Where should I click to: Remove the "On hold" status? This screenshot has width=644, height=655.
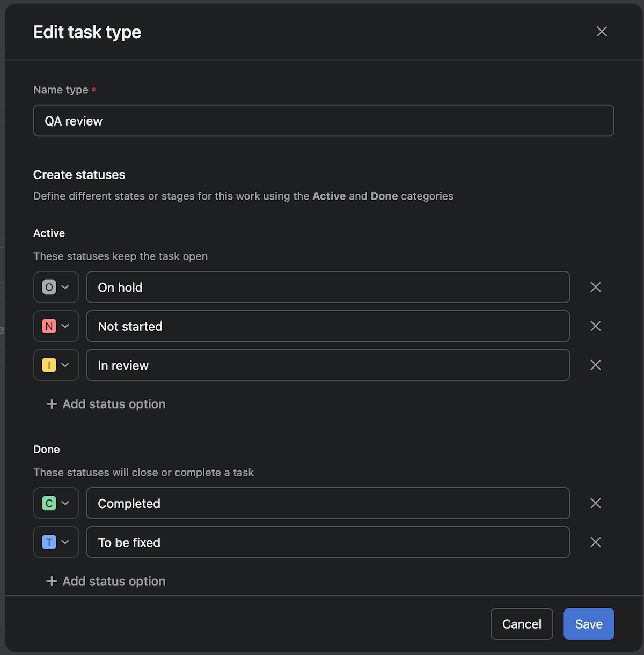coord(595,287)
